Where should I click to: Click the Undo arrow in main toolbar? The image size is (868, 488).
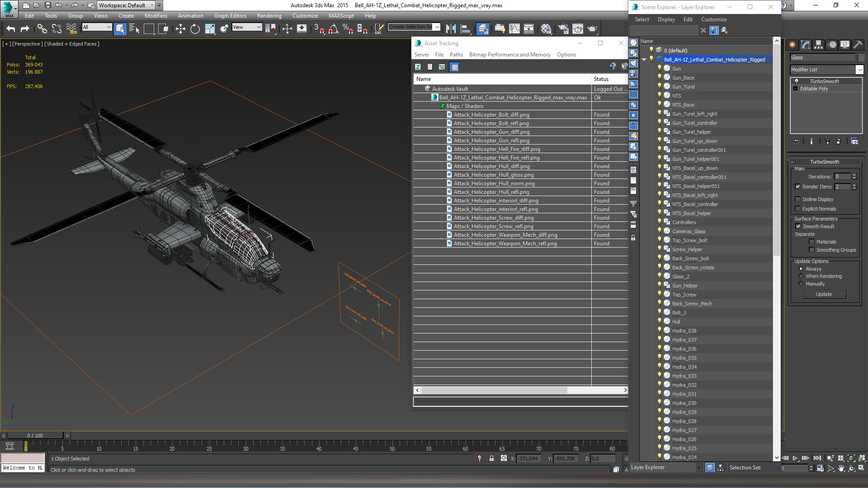tap(11, 29)
